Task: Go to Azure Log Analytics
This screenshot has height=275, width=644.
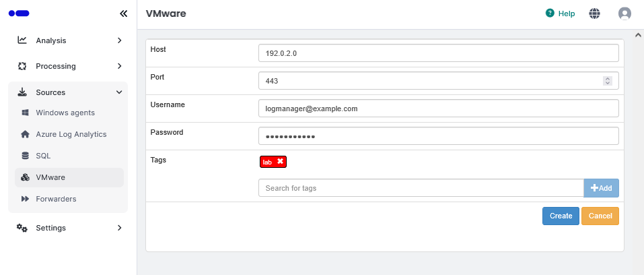Action: (x=71, y=134)
